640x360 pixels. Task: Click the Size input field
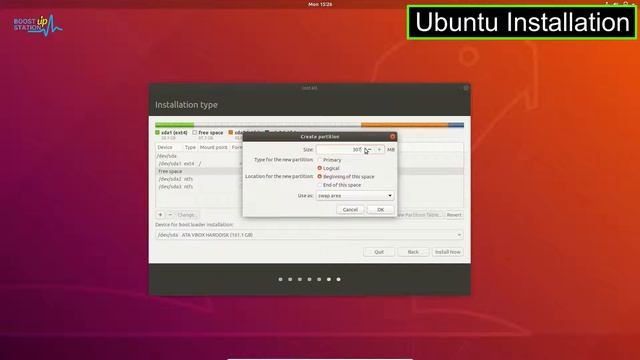point(340,150)
